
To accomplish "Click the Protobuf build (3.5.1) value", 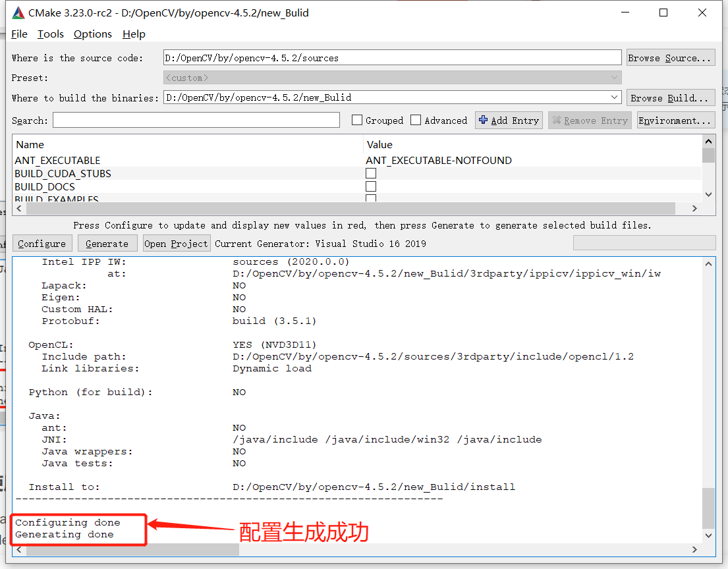I will (274, 321).
